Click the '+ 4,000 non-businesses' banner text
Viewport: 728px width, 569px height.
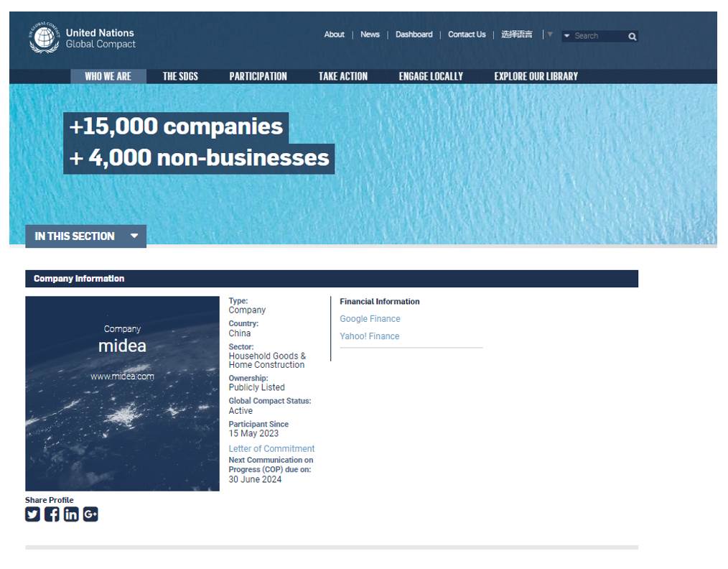pos(199,158)
